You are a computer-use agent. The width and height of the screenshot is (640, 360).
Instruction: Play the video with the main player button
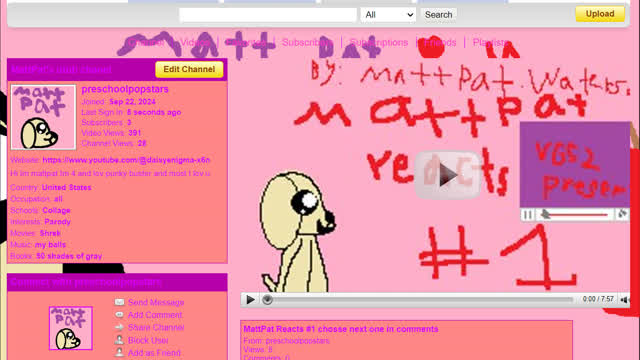[x=250, y=300]
